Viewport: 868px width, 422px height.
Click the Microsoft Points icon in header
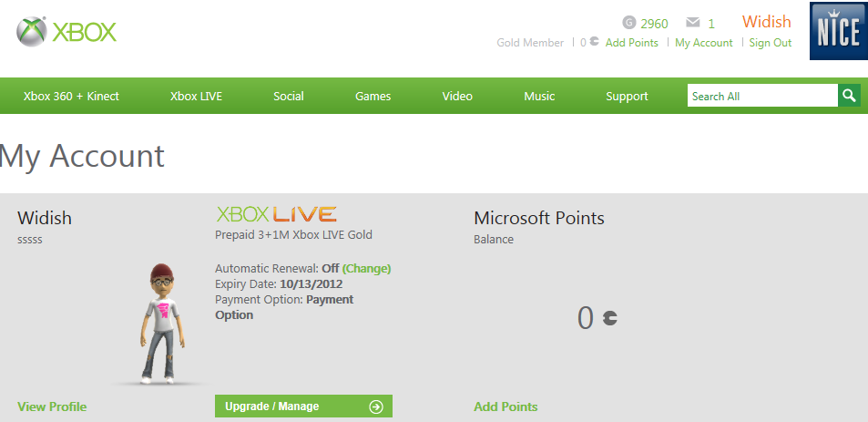[594, 42]
